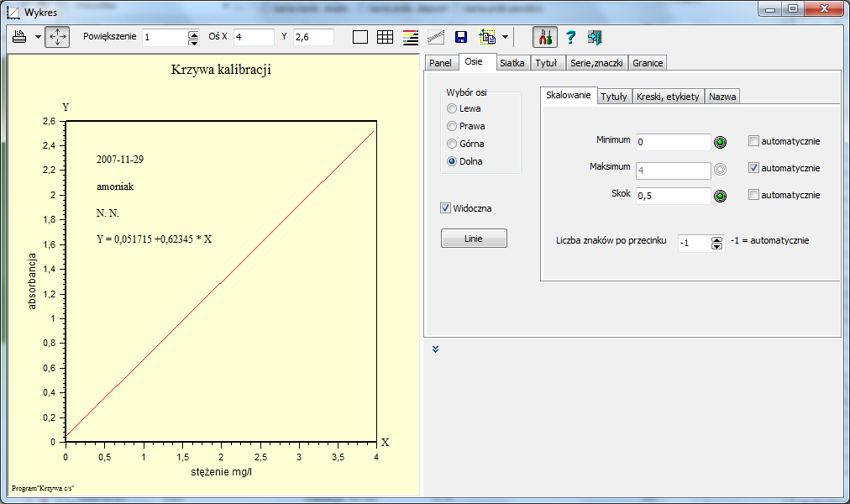
Task: Click the greyed apply icon beside Maksimum
Action: (x=720, y=169)
